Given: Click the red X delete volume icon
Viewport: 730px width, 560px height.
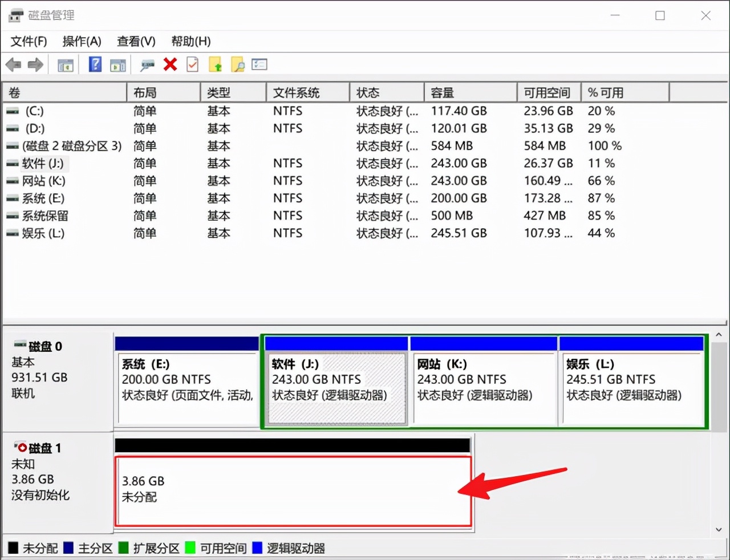Looking at the screenshot, I should click(x=170, y=64).
